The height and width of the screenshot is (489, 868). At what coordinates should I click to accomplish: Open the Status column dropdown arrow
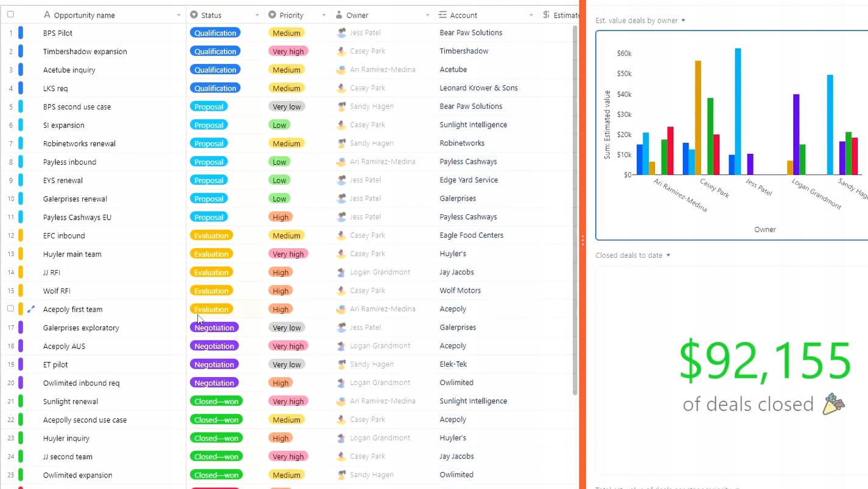tap(257, 15)
